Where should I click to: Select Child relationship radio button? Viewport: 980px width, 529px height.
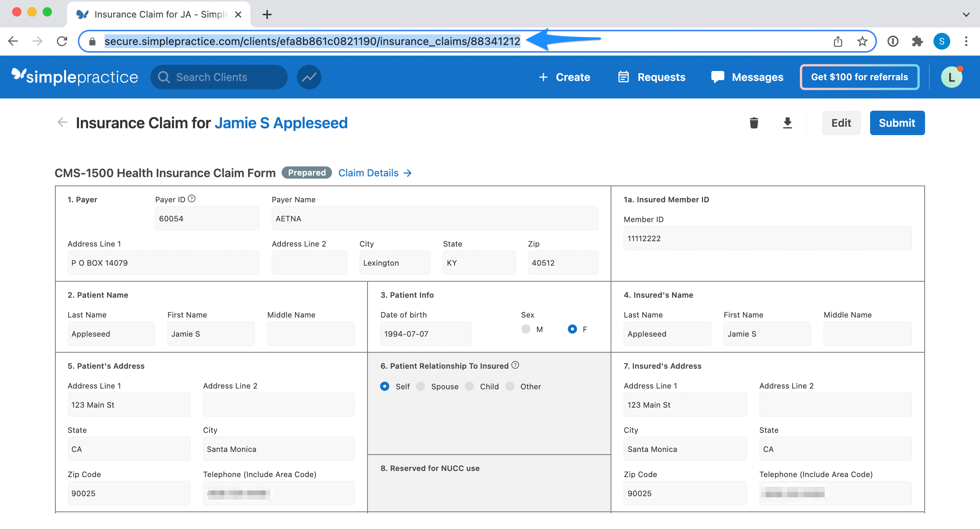(x=469, y=386)
